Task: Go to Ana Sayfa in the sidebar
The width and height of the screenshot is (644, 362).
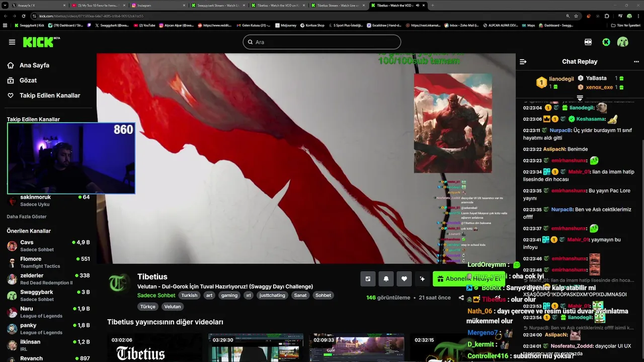Action: pyautogui.click(x=28, y=65)
